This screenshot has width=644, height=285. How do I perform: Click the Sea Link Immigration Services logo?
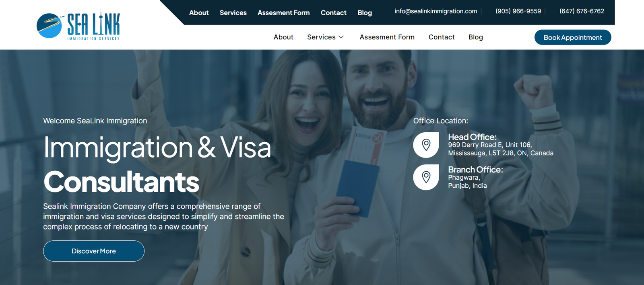pos(78,25)
